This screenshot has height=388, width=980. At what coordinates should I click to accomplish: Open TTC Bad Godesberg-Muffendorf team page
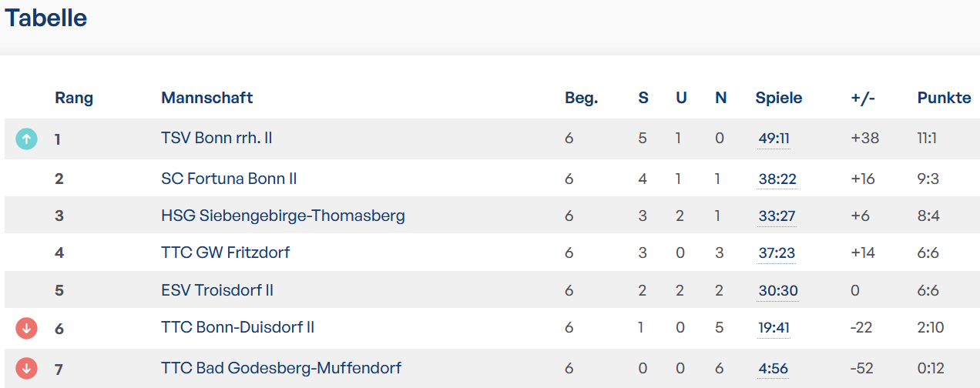point(281,368)
